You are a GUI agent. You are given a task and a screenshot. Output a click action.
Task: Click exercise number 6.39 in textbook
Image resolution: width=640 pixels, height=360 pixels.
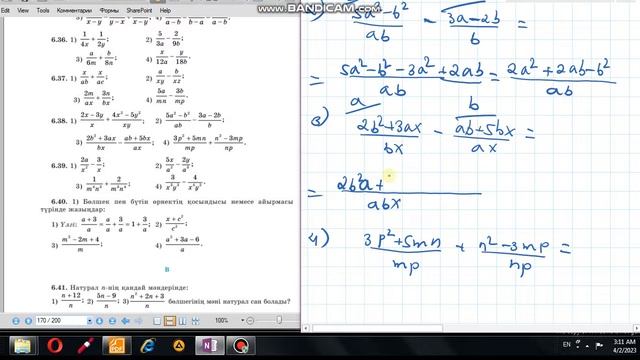pyautogui.click(x=59, y=165)
